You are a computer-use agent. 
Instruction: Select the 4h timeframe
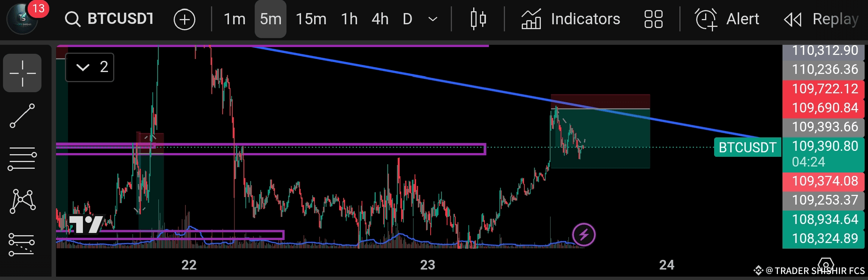[x=380, y=19]
